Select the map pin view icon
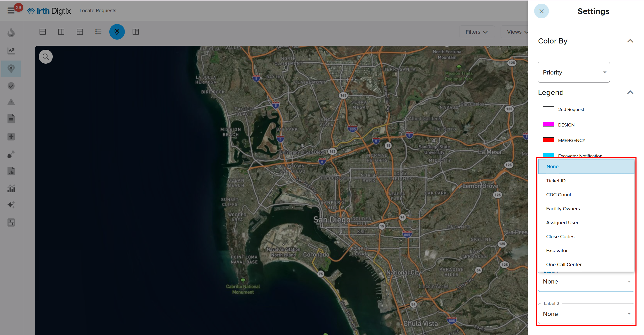 (117, 32)
